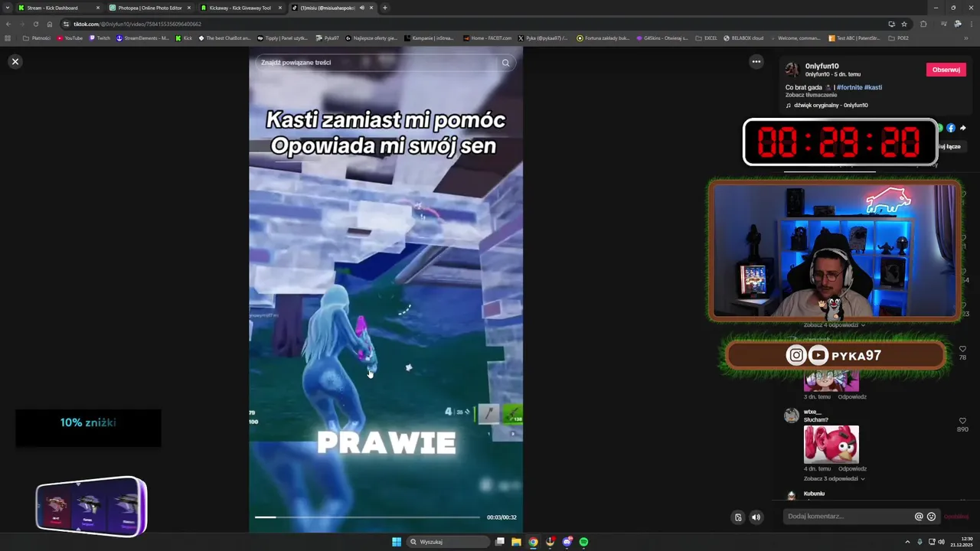This screenshot has width=980, height=551.
Task: Like the comment with 78 likes
Action: (962, 349)
